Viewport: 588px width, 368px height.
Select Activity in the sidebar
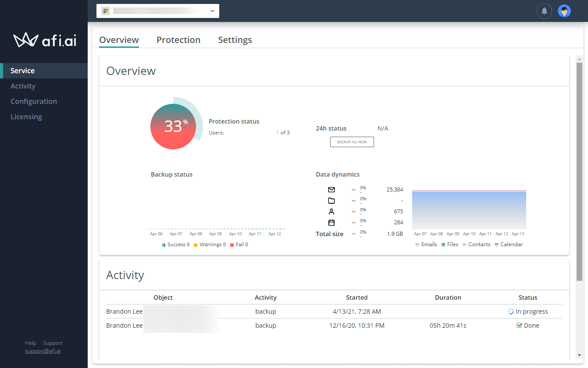23,86
